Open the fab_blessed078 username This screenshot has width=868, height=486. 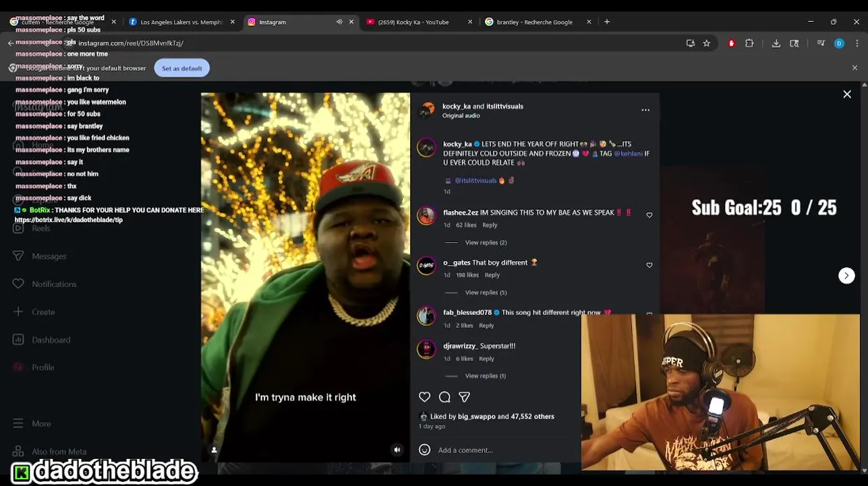click(x=467, y=313)
